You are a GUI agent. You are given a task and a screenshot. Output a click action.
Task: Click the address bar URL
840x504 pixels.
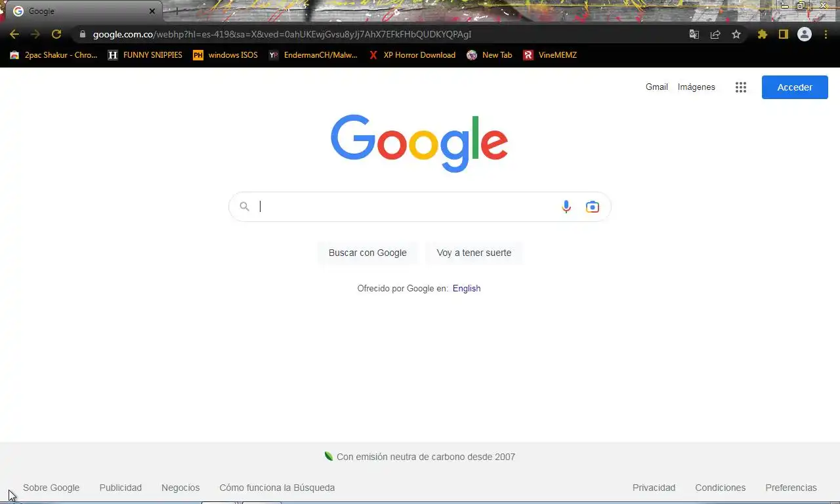point(282,34)
